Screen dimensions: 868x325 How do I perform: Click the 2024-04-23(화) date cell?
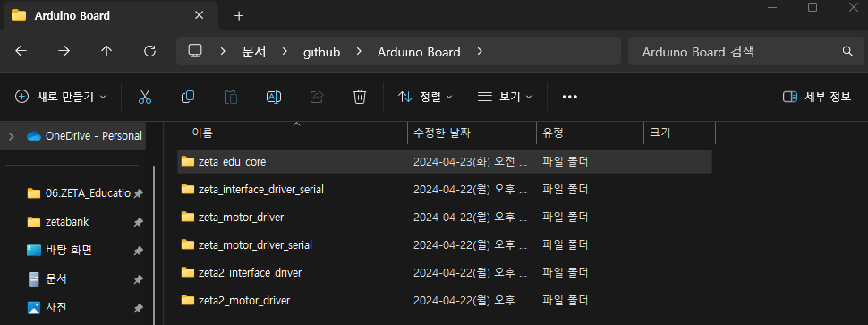pos(470,162)
